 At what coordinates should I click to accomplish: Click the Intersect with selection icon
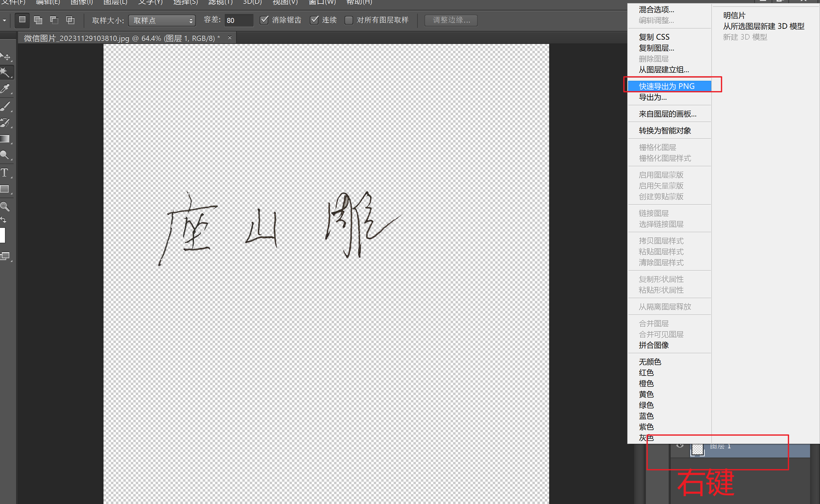[x=70, y=20]
